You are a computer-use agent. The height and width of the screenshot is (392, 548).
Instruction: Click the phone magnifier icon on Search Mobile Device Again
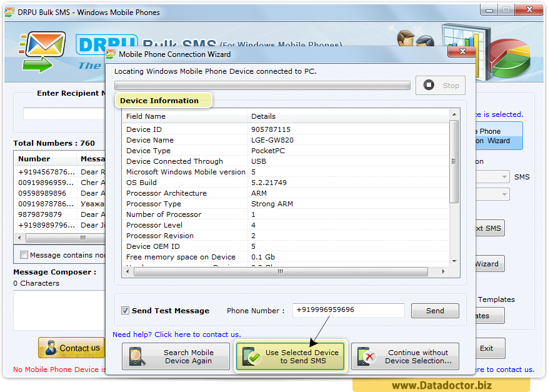tap(136, 356)
